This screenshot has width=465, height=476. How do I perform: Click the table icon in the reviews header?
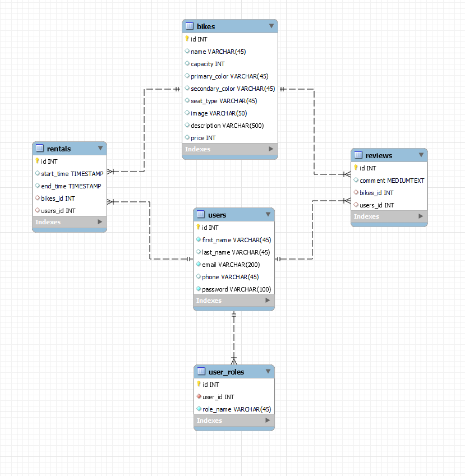click(359, 155)
